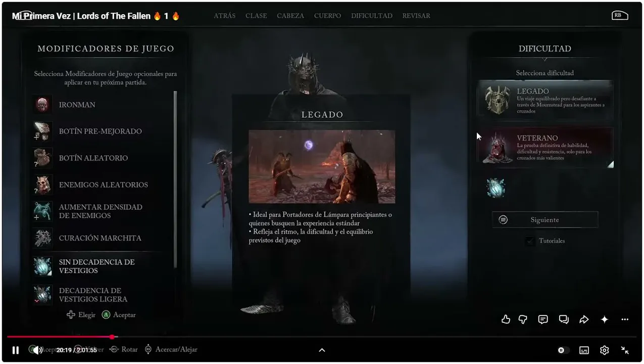Click the Siguiente button's menu icon
This screenshot has width=644, height=364.
(503, 220)
